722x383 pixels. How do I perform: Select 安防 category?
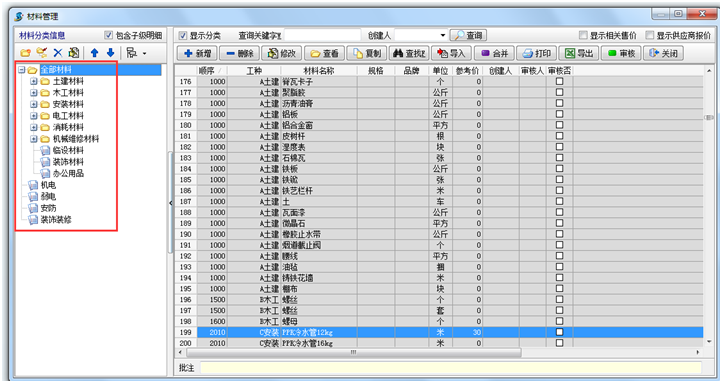click(x=48, y=208)
